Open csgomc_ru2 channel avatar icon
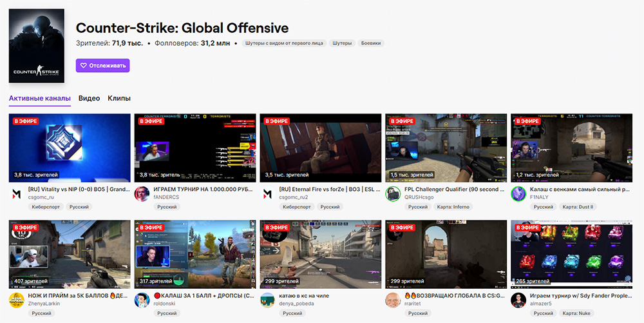Viewport: 644px width, 323px height. (267, 193)
